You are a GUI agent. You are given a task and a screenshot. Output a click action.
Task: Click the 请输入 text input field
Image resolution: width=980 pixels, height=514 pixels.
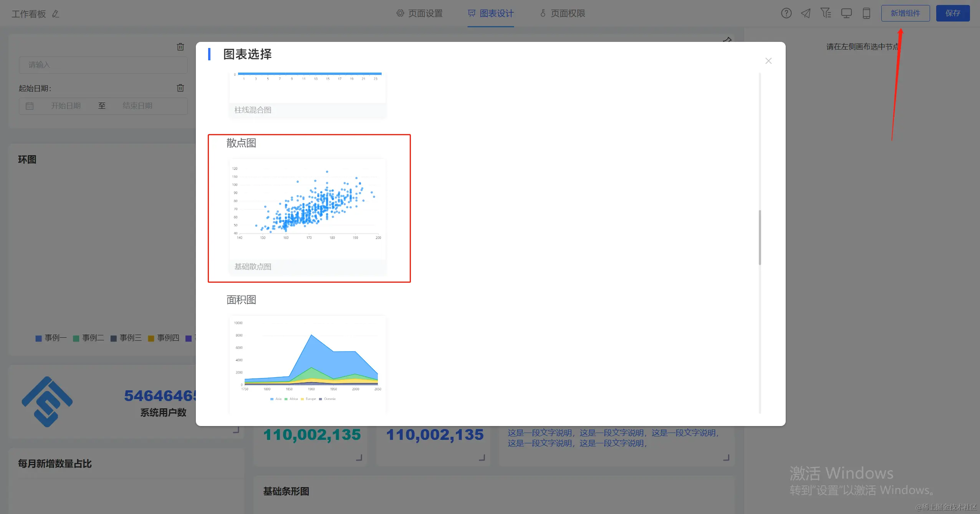pyautogui.click(x=103, y=65)
